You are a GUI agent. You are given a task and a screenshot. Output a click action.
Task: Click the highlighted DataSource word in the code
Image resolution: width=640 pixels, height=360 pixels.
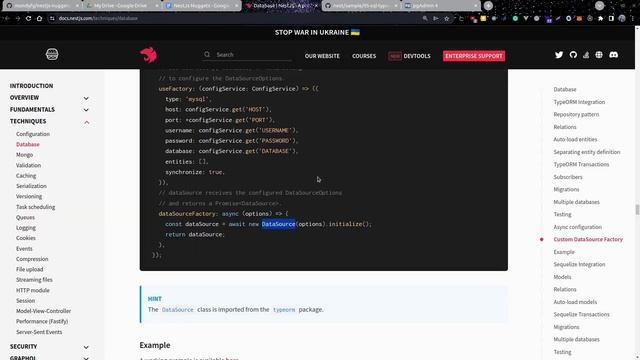pyautogui.click(x=278, y=224)
